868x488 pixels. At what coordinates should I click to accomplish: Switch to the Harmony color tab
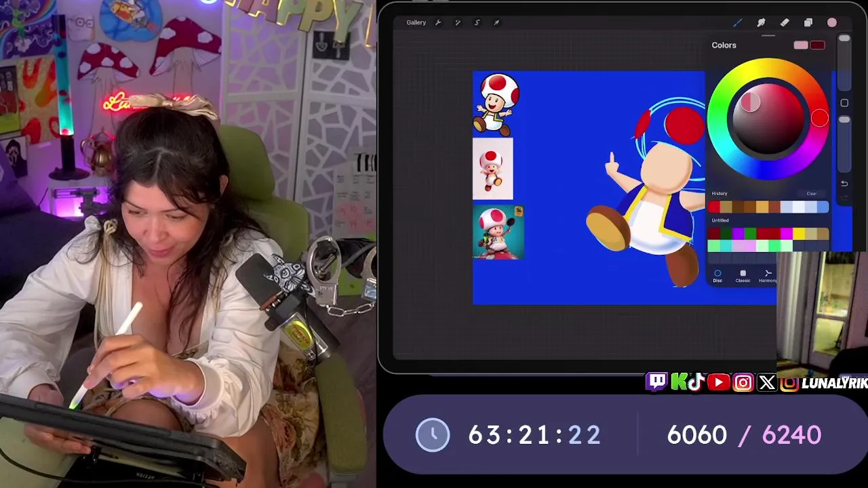pyautogui.click(x=768, y=276)
